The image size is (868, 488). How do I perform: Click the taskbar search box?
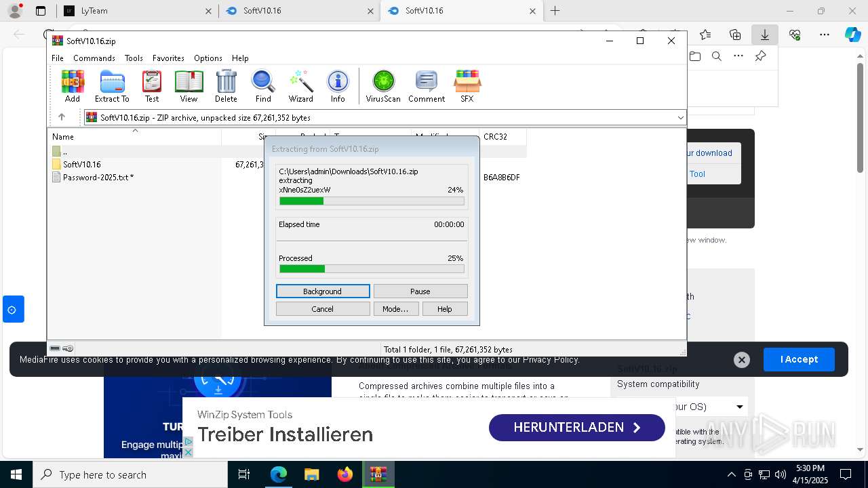(x=130, y=474)
